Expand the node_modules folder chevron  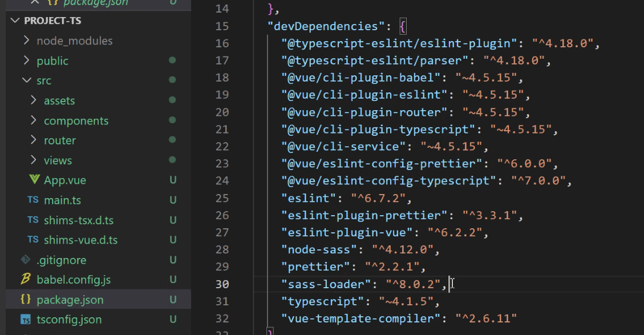pyautogui.click(x=26, y=41)
